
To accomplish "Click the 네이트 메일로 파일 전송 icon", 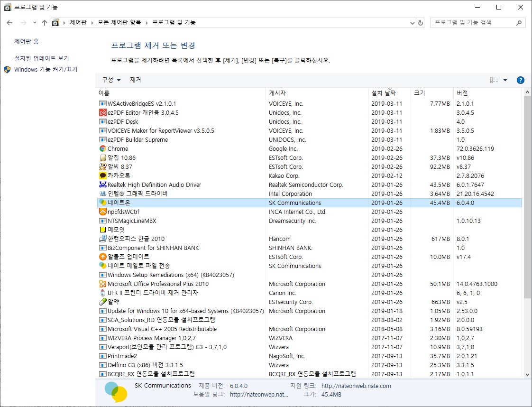I will pyautogui.click(x=103, y=266).
